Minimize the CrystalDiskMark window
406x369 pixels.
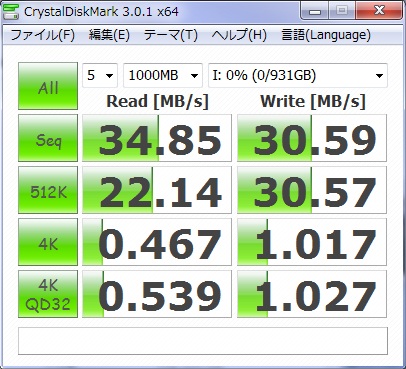pyautogui.click(x=315, y=11)
